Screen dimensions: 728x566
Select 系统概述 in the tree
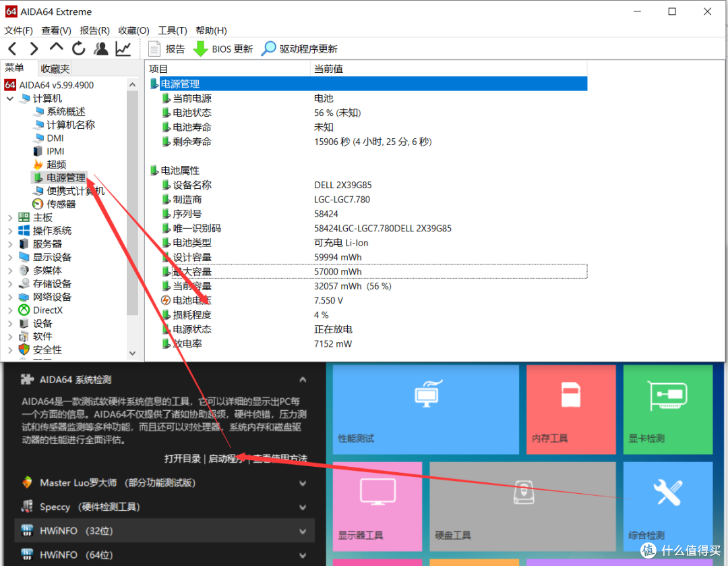click(x=66, y=111)
